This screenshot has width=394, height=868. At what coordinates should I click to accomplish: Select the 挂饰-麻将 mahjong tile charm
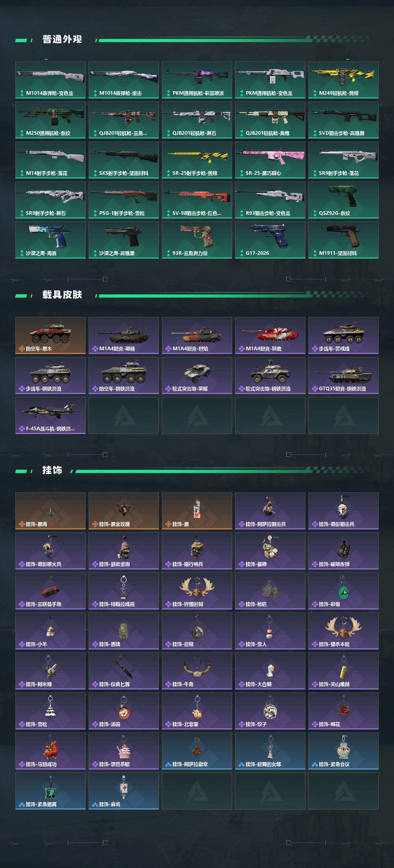pyautogui.click(x=124, y=791)
